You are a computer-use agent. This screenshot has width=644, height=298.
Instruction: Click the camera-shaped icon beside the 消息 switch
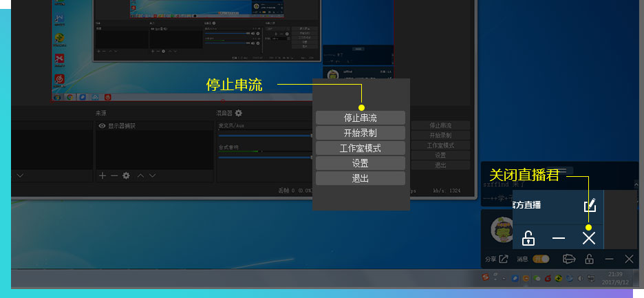[569, 259]
